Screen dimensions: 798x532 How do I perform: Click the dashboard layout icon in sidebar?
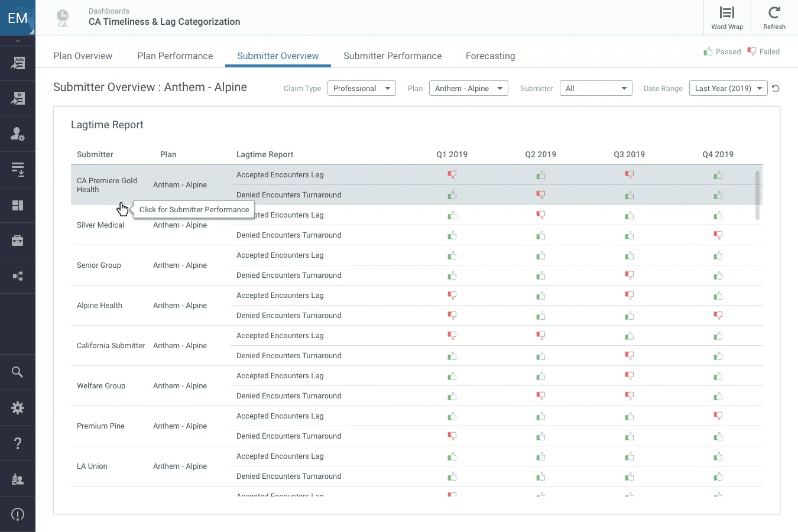click(x=18, y=205)
